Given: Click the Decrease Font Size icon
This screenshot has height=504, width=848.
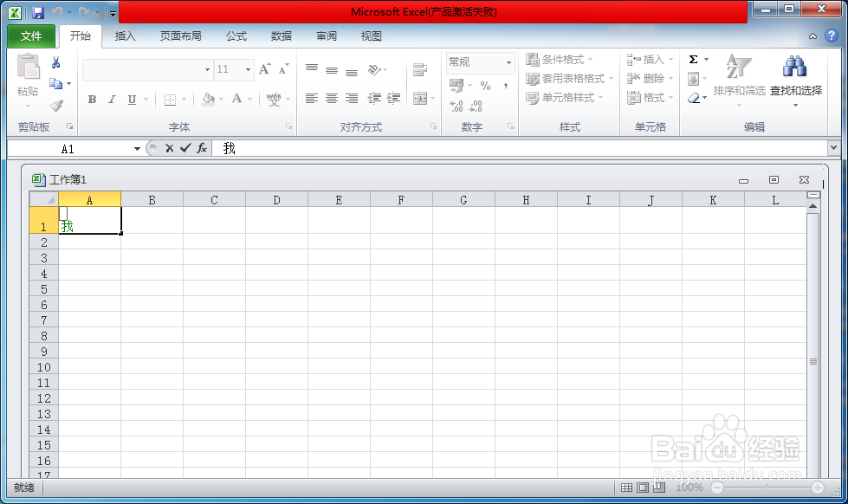Looking at the screenshot, I should (283, 69).
